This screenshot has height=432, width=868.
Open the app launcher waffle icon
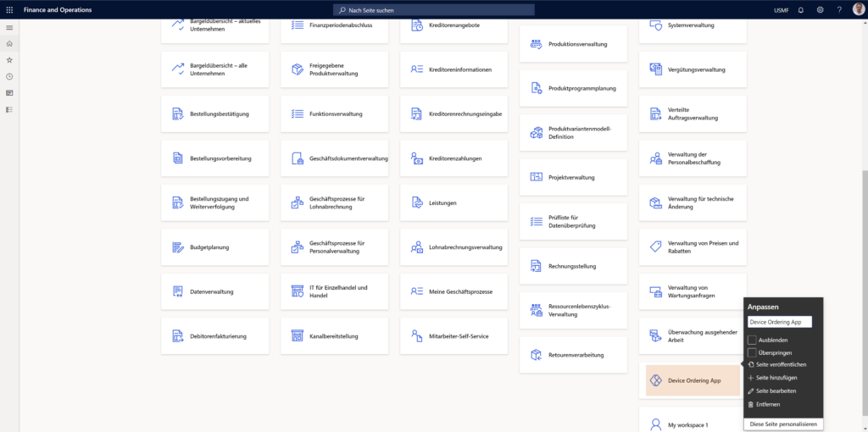[9, 10]
